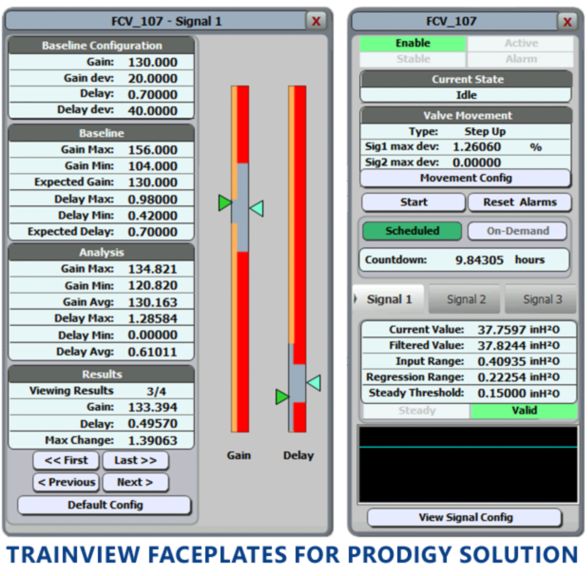Select Scheduled mode

412,231
